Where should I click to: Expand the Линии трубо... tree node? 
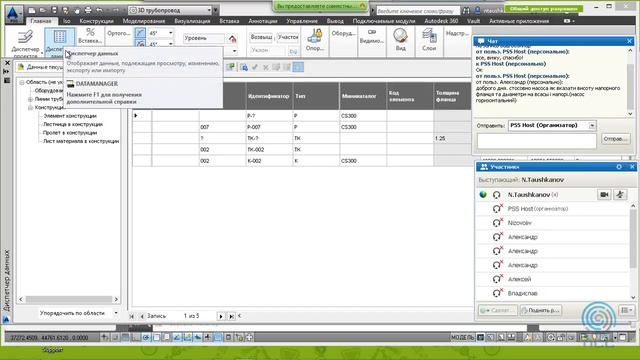click(30, 99)
